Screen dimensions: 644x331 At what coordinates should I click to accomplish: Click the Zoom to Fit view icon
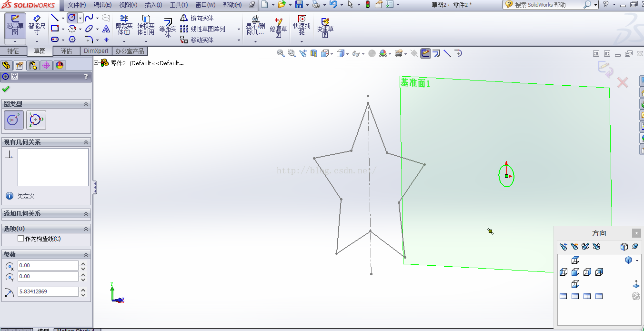pos(281,53)
